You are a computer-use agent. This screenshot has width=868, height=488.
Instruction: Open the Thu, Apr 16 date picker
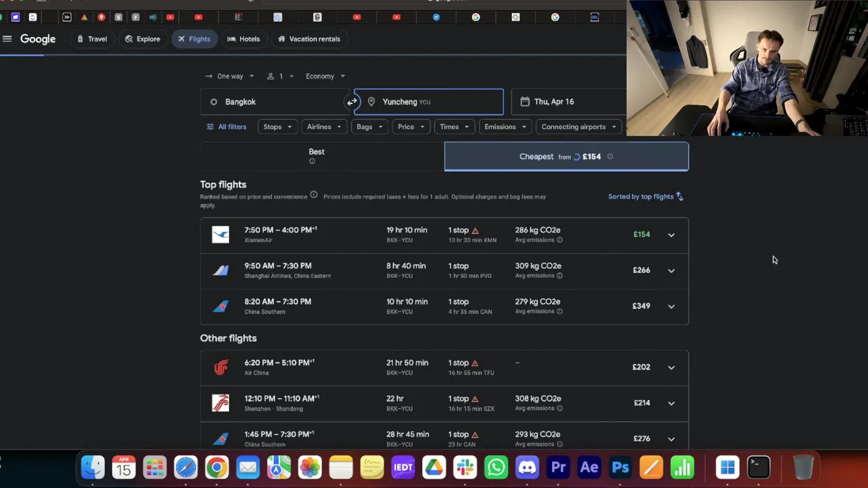point(568,102)
